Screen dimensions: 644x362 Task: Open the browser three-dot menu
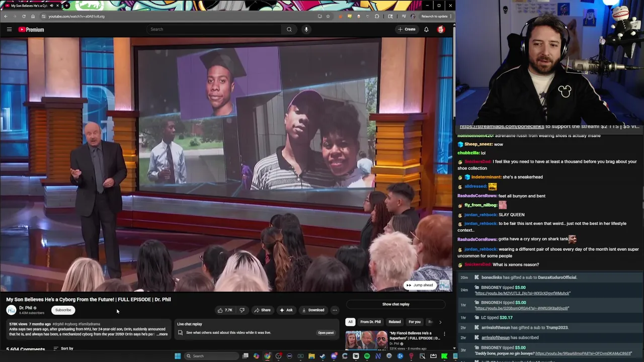point(451,16)
